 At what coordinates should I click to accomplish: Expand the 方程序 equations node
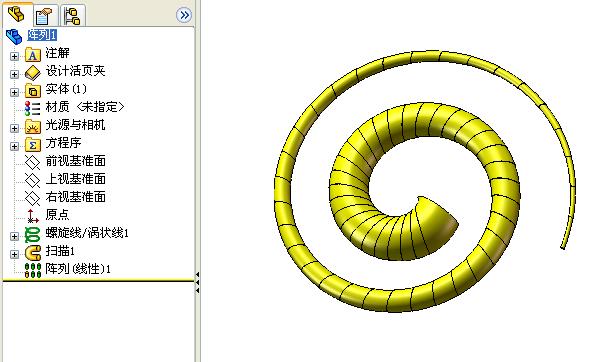tap(14, 146)
